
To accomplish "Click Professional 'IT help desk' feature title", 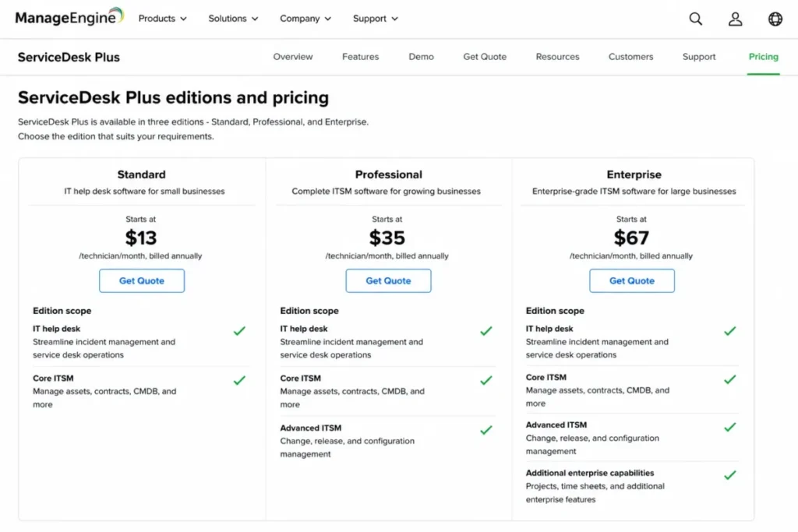I will coord(303,329).
